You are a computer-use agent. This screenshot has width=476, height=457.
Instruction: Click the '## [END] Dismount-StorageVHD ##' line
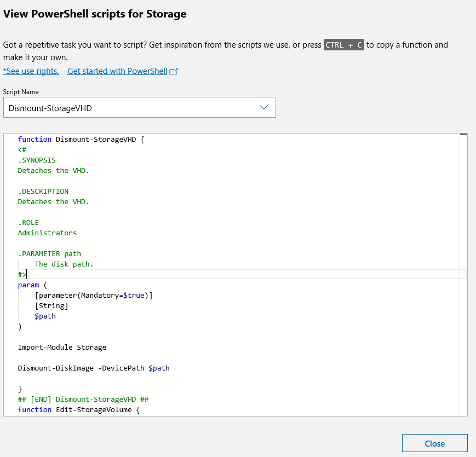[x=83, y=400]
